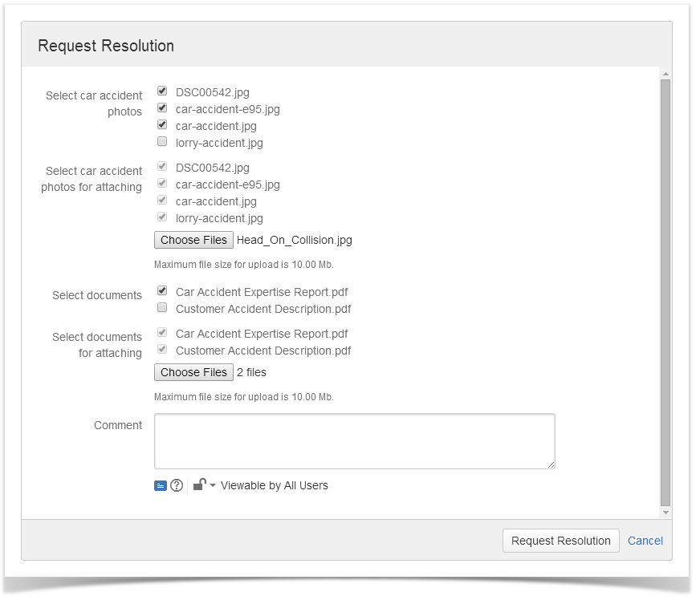Uncheck DSC00542.jpg in car accident photos

coord(162,91)
